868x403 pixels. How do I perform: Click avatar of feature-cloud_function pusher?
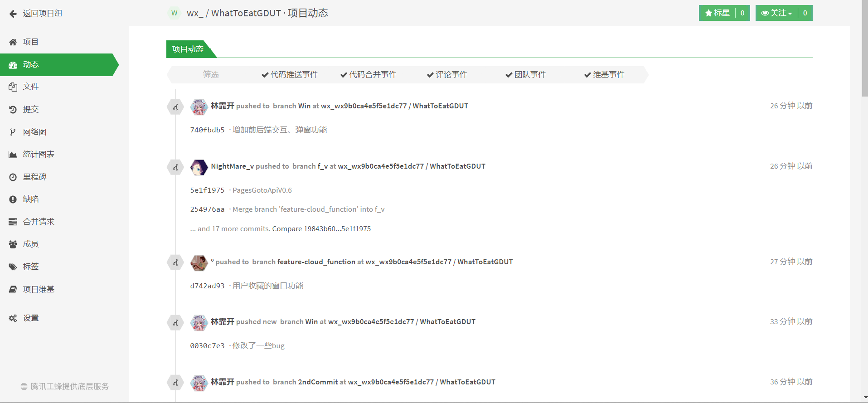199,262
